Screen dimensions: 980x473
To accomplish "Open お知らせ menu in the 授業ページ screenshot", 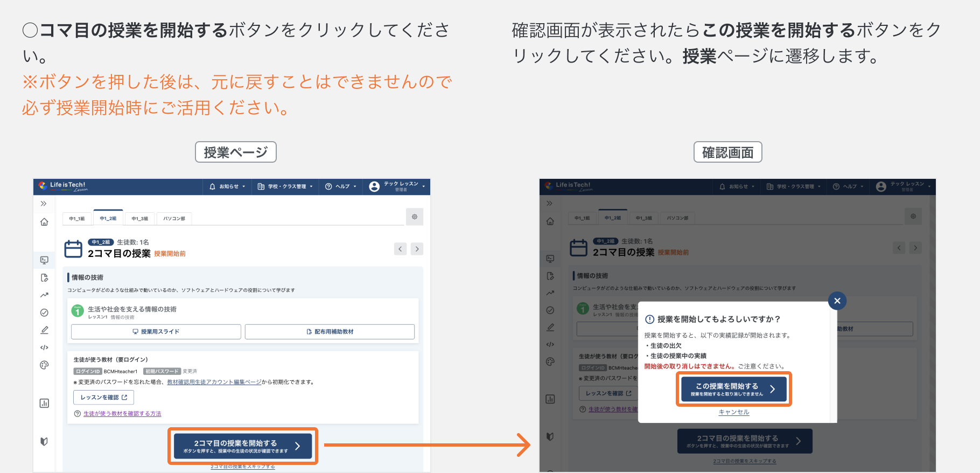I will [227, 186].
